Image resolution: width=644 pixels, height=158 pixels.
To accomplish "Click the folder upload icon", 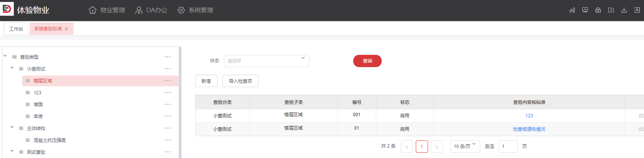I will pos(611,10).
